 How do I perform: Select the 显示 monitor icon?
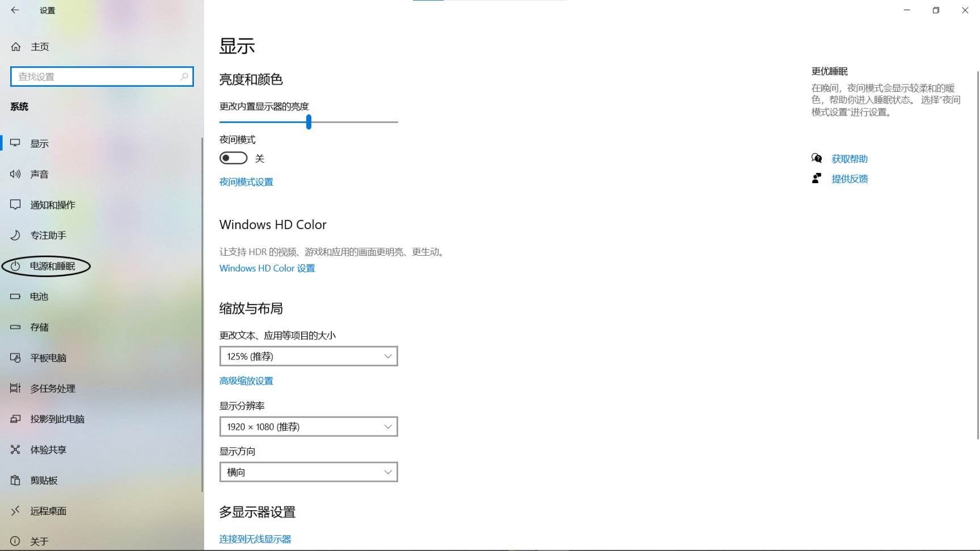pos(15,143)
